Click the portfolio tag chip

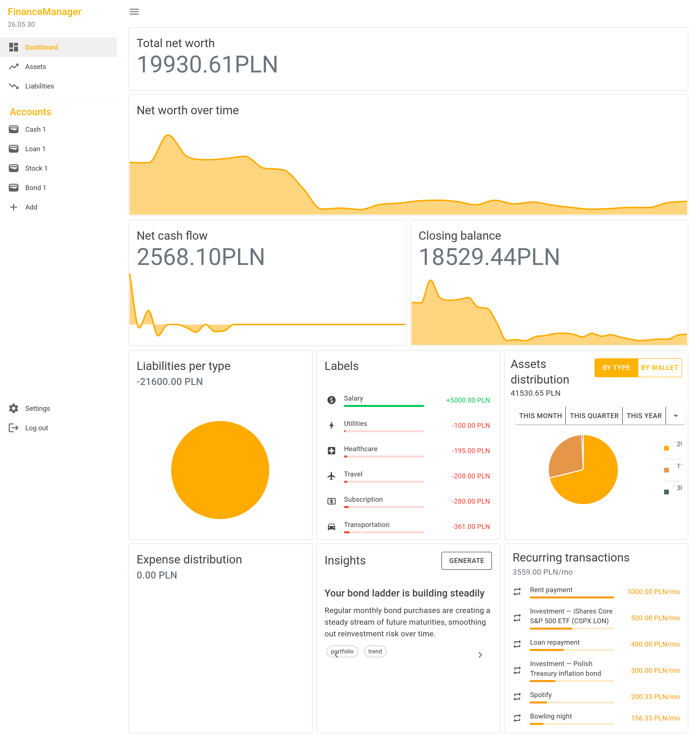[342, 651]
